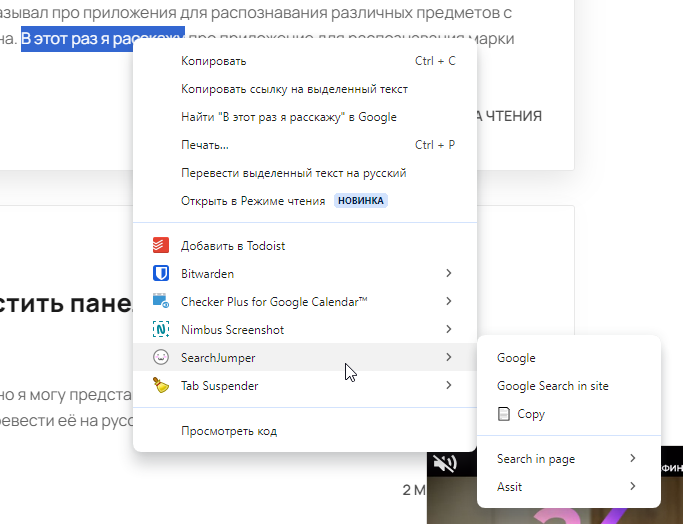The height and width of the screenshot is (524, 683).
Task: Click the highlighted text "В этот раз я"
Action: coord(65,39)
